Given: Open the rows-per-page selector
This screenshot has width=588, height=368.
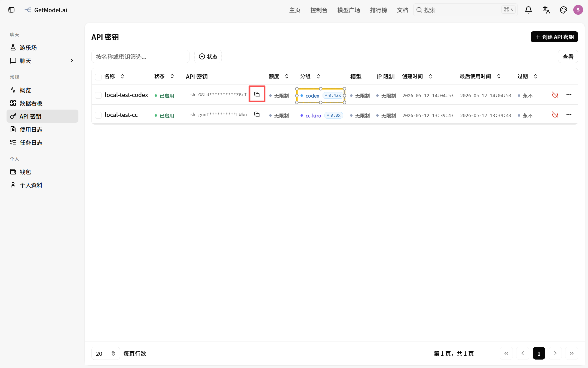Looking at the screenshot, I should (106, 353).
